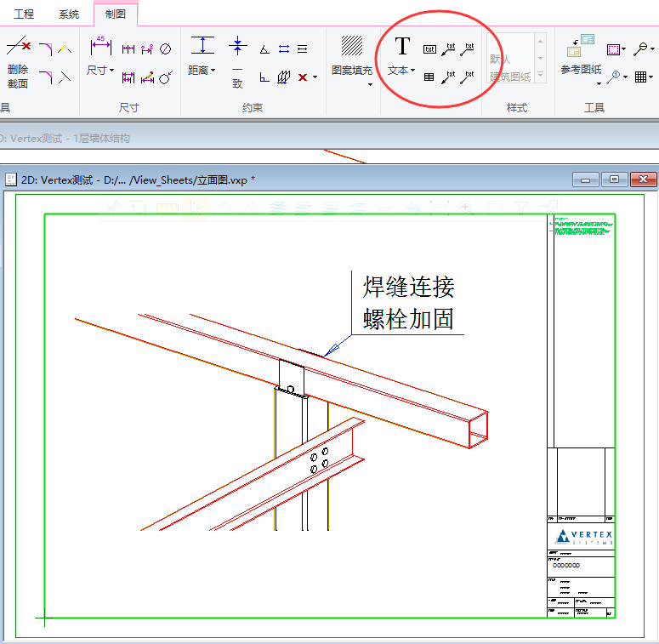Click the edit dimension pencil icon
This screenshot has height=644, width=659.
147,77
